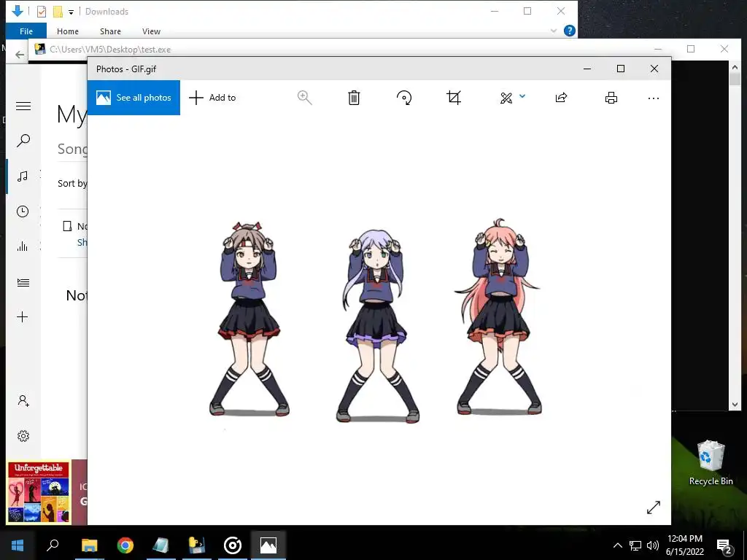Open Playlists list icon in Groove
This screenshot has width=747, height=560.
23,282
